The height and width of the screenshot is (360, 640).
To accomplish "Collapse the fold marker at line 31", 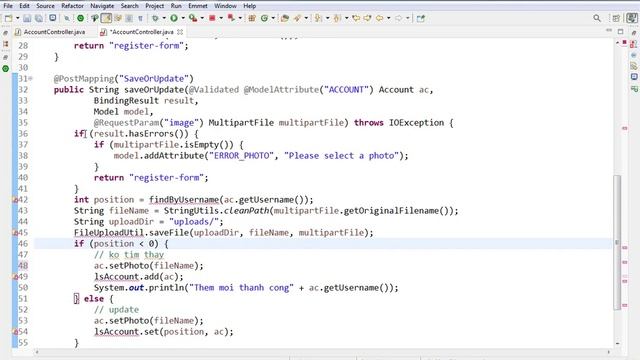I will [31, 78].
